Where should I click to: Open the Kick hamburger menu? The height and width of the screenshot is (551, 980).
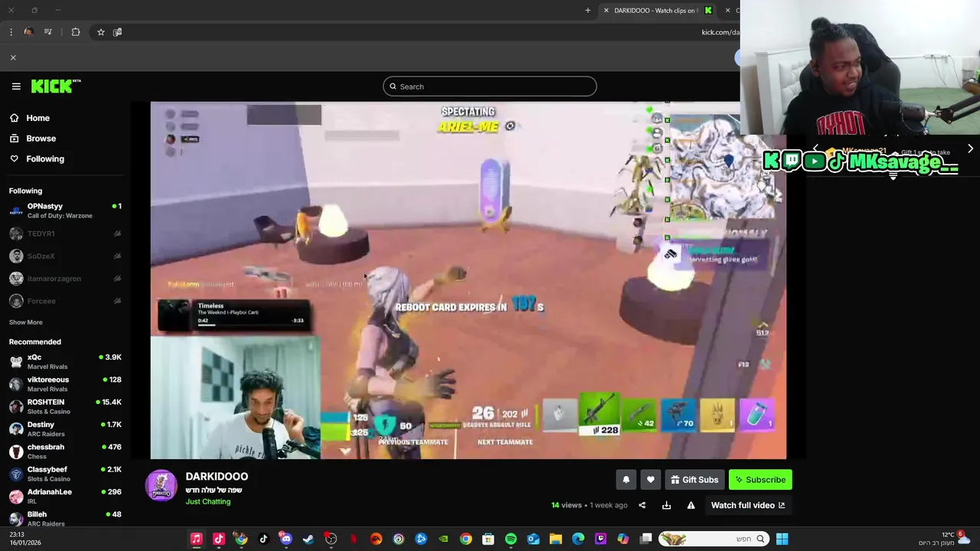[16, 86]
